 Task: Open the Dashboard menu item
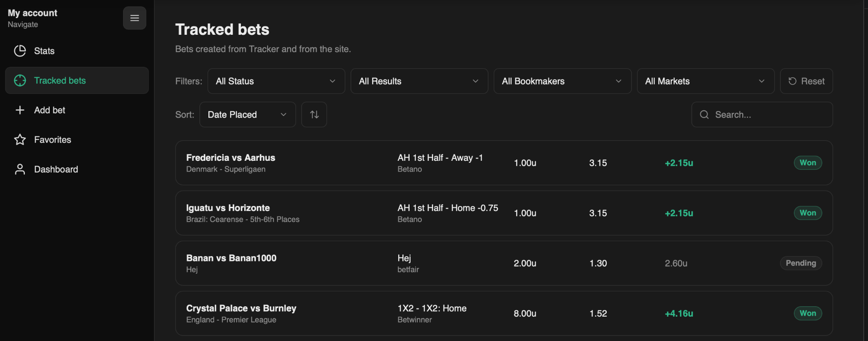click(56, 169)
